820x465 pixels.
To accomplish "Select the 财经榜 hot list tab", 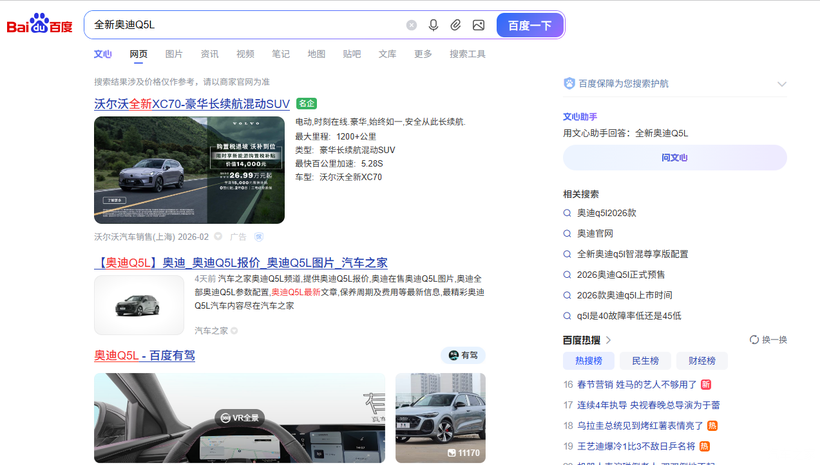I will coord(702,361).
